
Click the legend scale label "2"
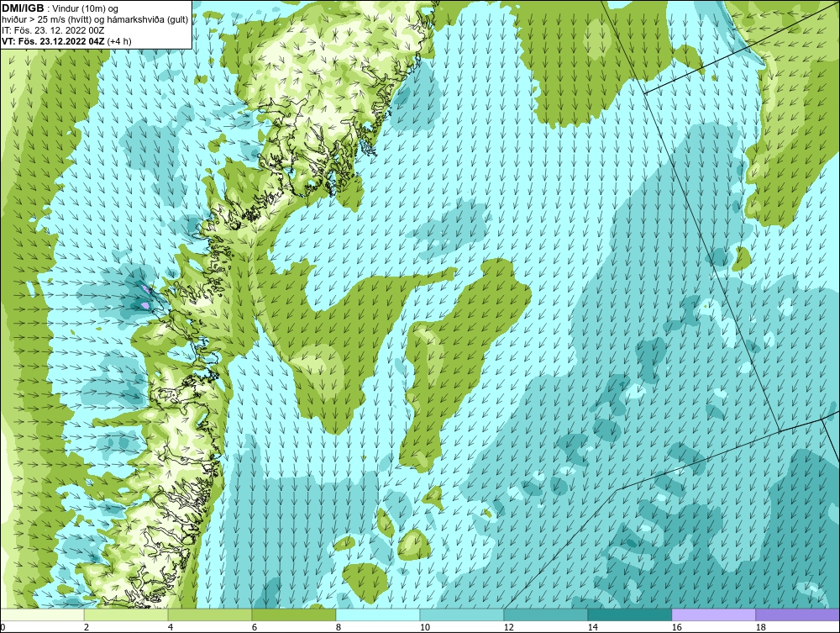coord(87,627)
